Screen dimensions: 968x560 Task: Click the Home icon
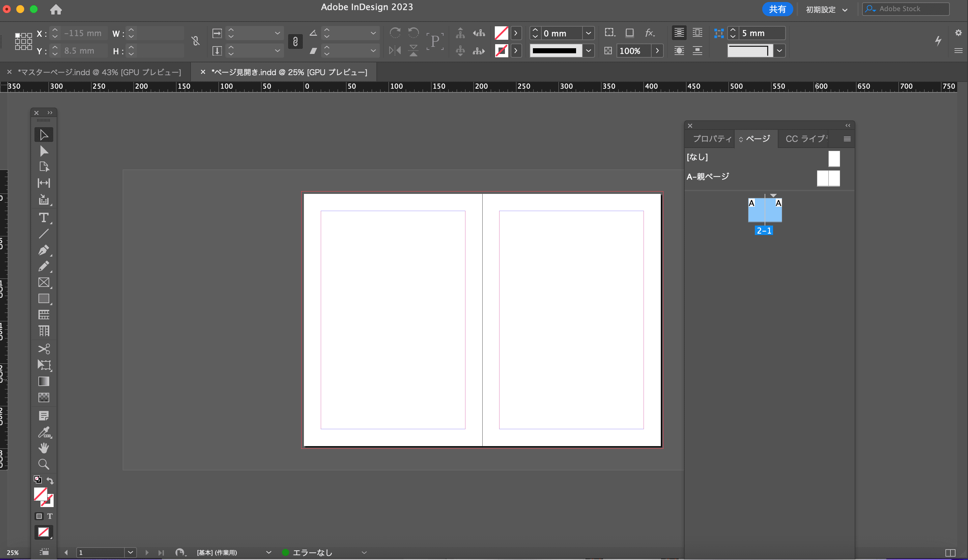[x=56, y=9]
